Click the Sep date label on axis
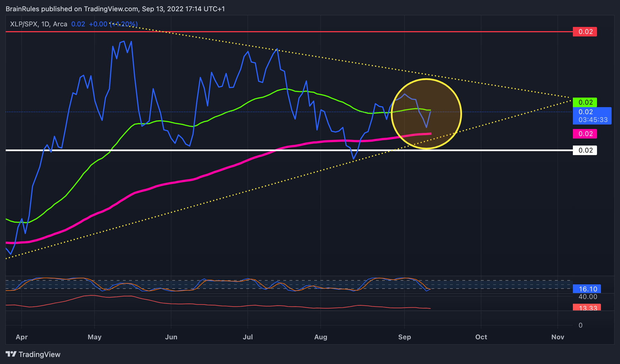620x364 pixels. click(x=405, y=337)
